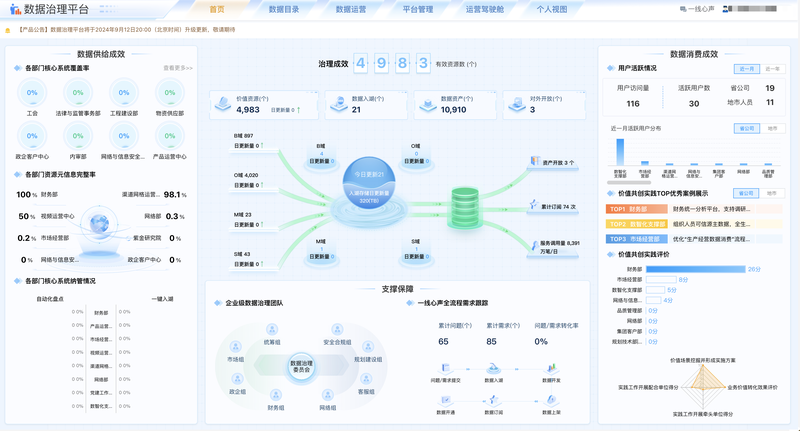Select 地市 for TOP优秀案例展示
Viewport: 800px width, 431px height.
[771, 193]
